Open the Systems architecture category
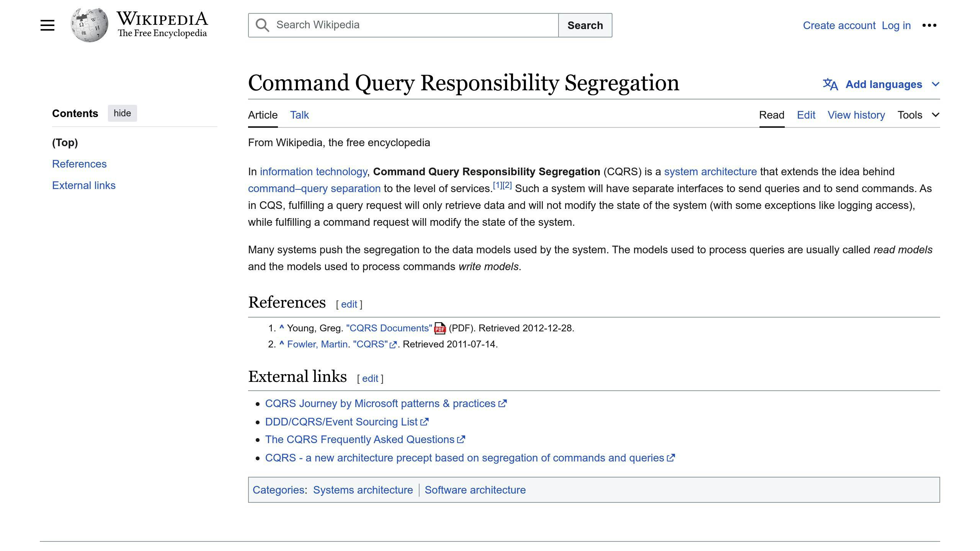 (363, 490)
